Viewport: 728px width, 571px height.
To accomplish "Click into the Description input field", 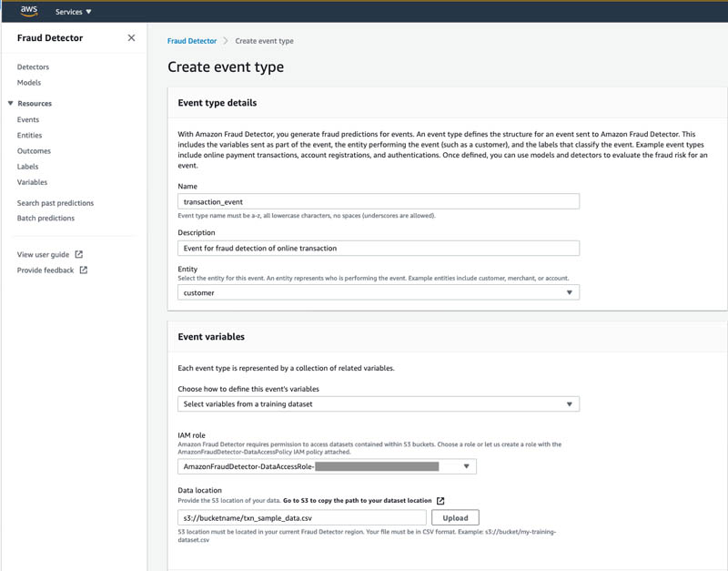I will tap(379, 248).
